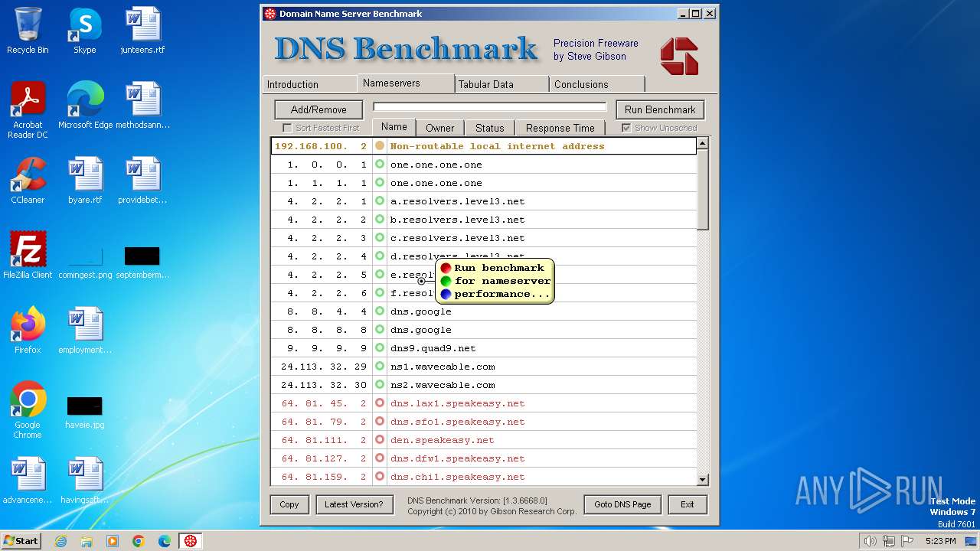Image resolution: width=980 pixels, height=551 pixels.
Task: Select the Owner sub-tab
Action: (x=439, y=128)
